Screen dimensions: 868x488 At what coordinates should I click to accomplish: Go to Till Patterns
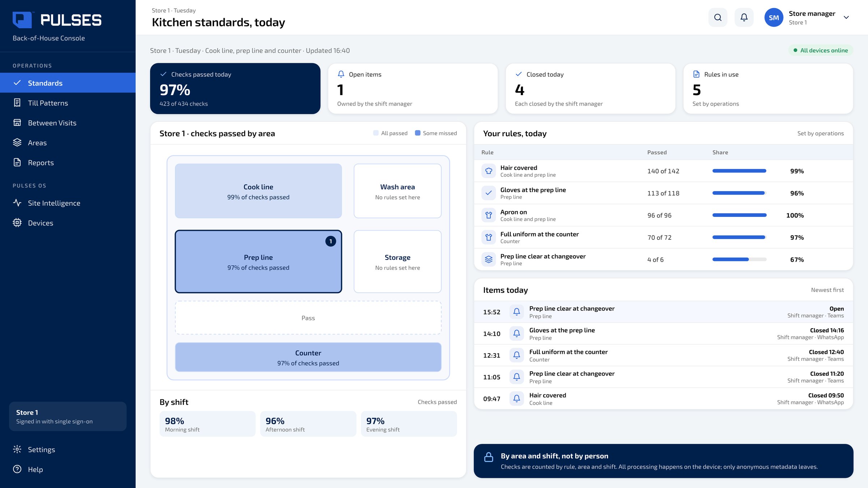pos(68,103)
